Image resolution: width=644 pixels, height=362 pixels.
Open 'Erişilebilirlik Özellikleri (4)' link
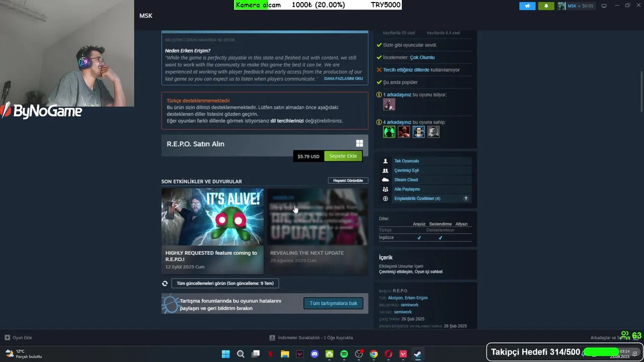pyautogui.click(x=417, y=199)
